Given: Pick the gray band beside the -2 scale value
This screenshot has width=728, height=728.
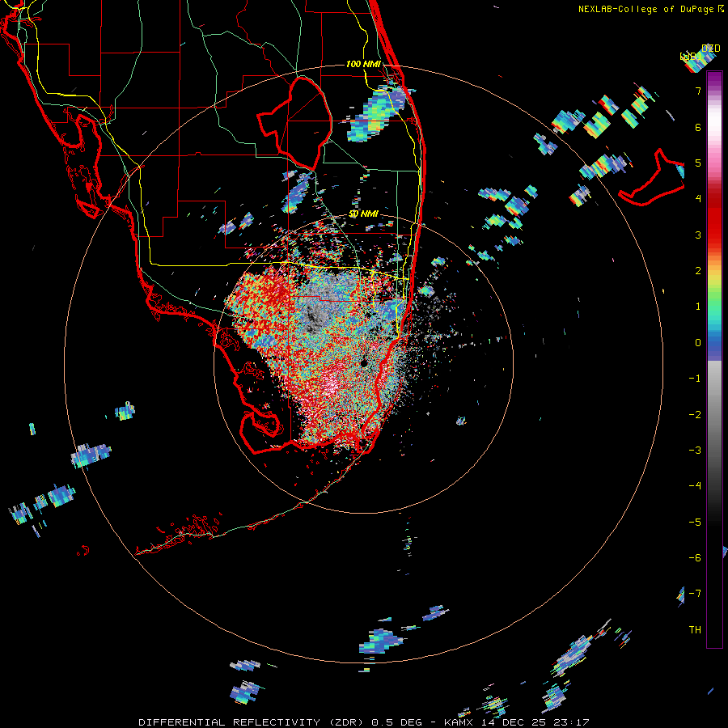Looking at the screenshot, I should 714,415.
